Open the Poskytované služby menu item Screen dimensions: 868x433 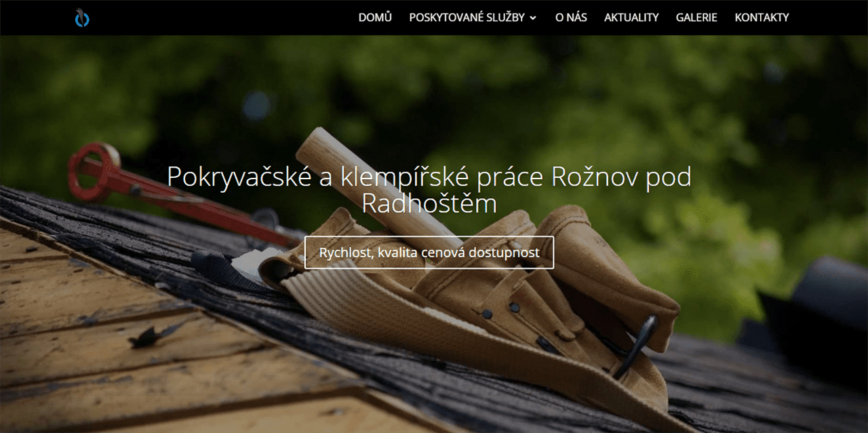(467, 18)
